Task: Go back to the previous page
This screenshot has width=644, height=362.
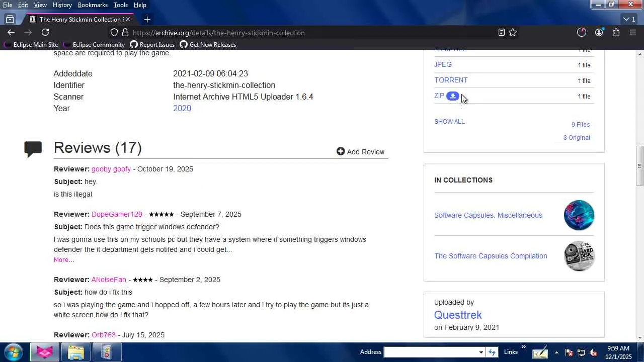Action: [11, 32]
